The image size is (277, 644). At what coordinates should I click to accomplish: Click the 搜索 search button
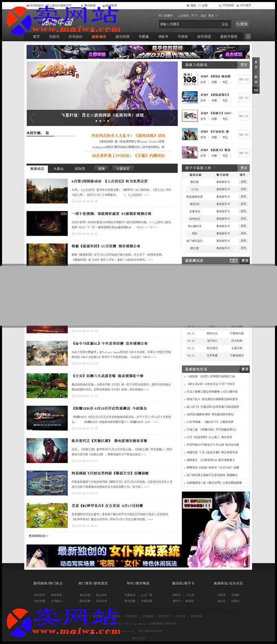(x=242, y=24)
